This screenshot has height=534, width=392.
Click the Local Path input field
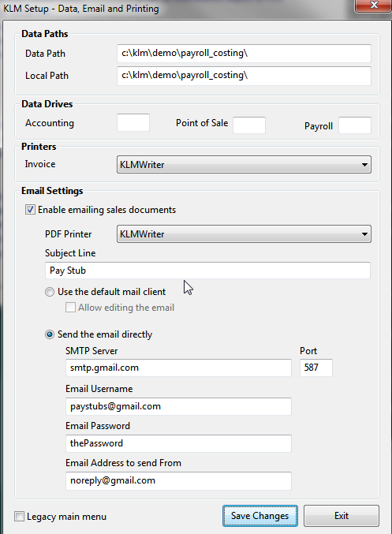click(244, 76)
